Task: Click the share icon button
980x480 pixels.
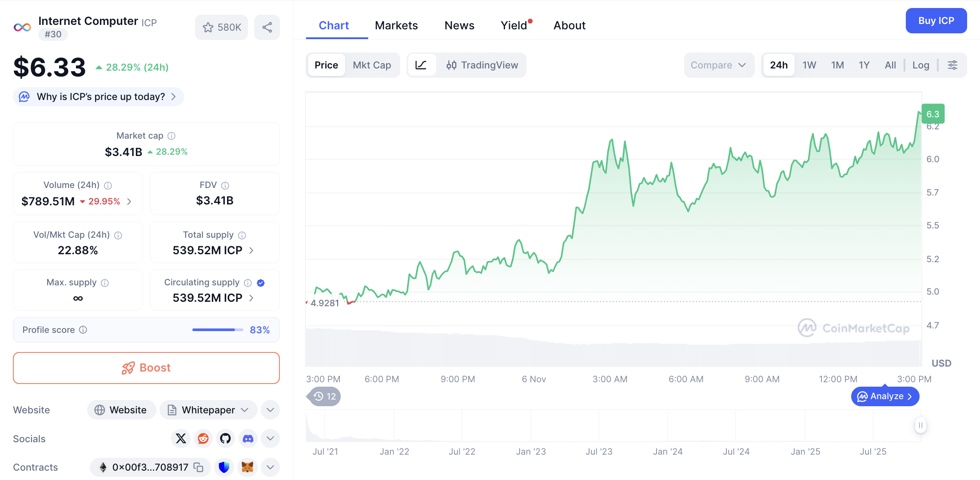Action: (x=267, y=28)
